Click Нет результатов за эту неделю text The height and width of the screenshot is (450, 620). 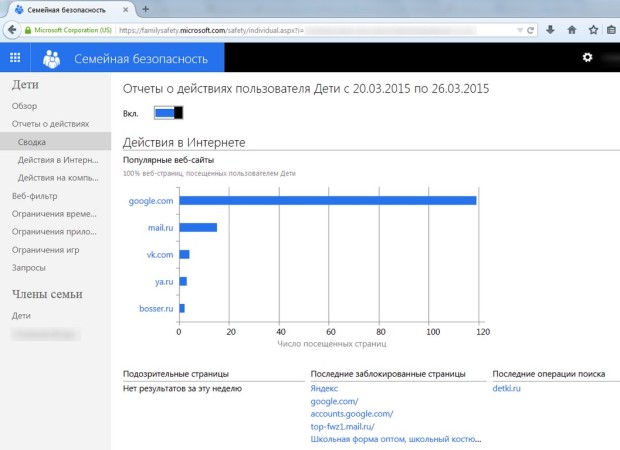point(182,389)
